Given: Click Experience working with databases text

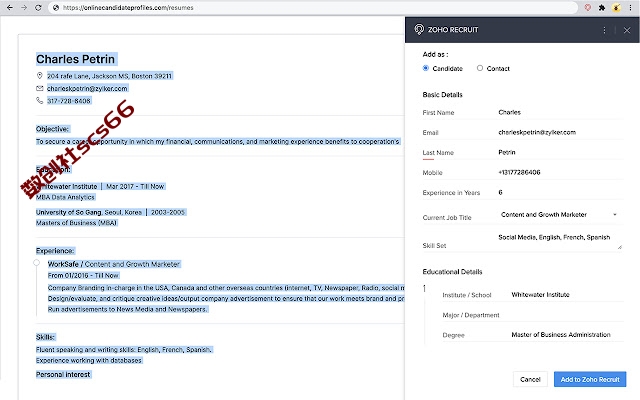Looking at the screenshot, I should pyautogui.click(x=89, y=360).
